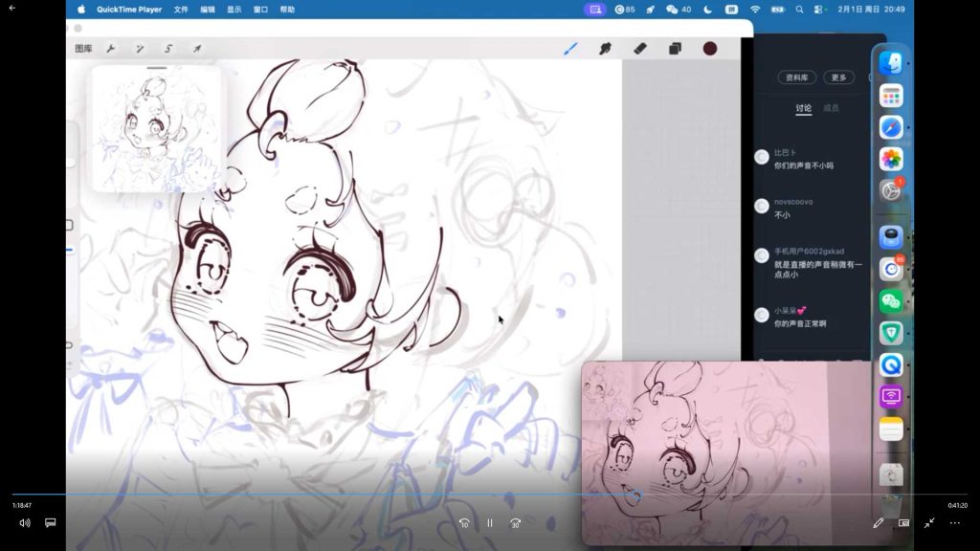Open Safari from the dock

coord(891,127)
